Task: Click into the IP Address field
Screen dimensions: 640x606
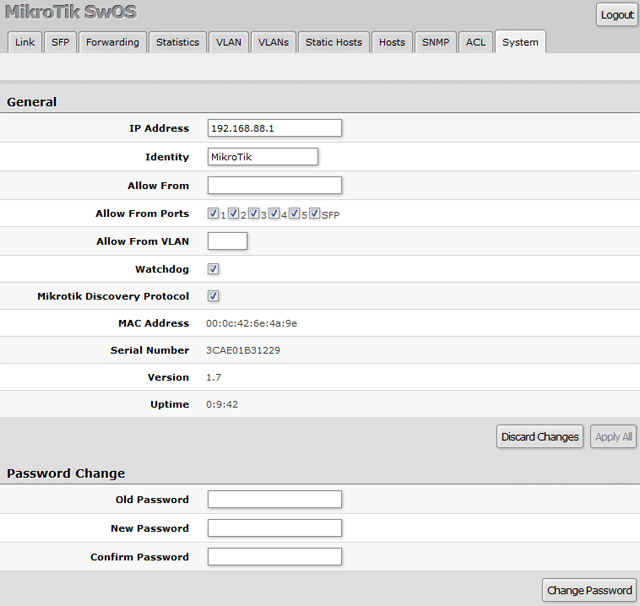Action: pyautogui.click(x=274, y=128)
